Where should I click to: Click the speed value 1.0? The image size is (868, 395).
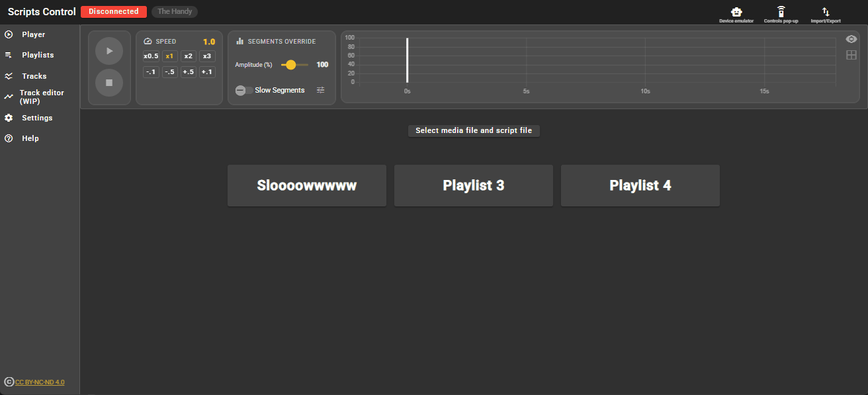pyautogui.click(x=209, y=42)
